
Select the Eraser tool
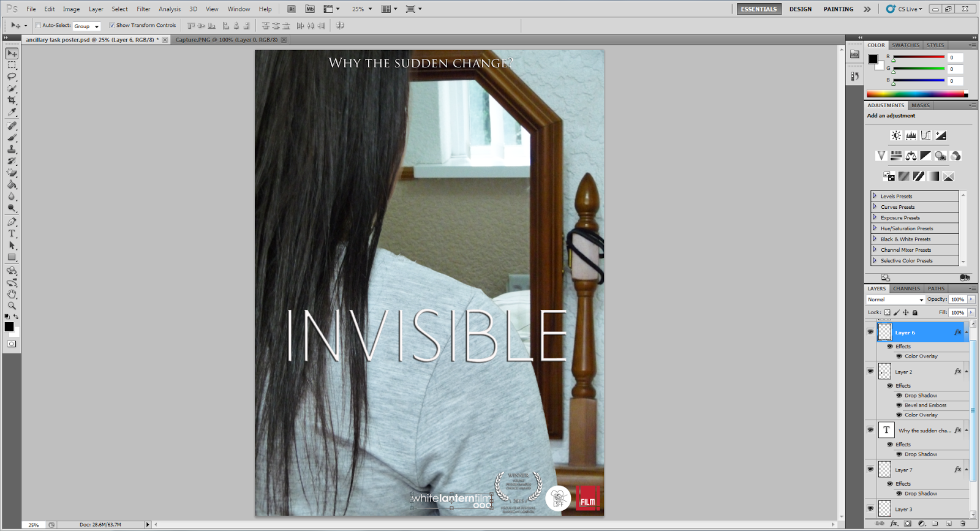pyautogui.click(x=12, y=173)
